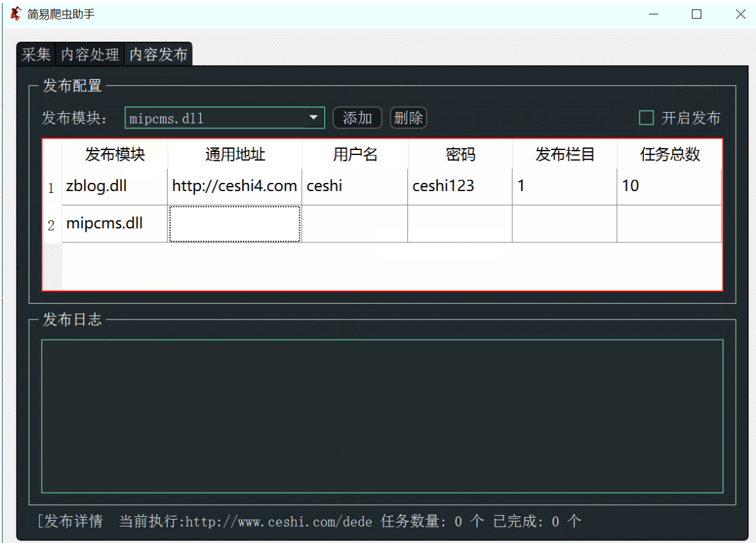The height and width of the screenshot is (543, 756).
Task: Close the 简易爬虫助手 window
Action: point(741,15)
